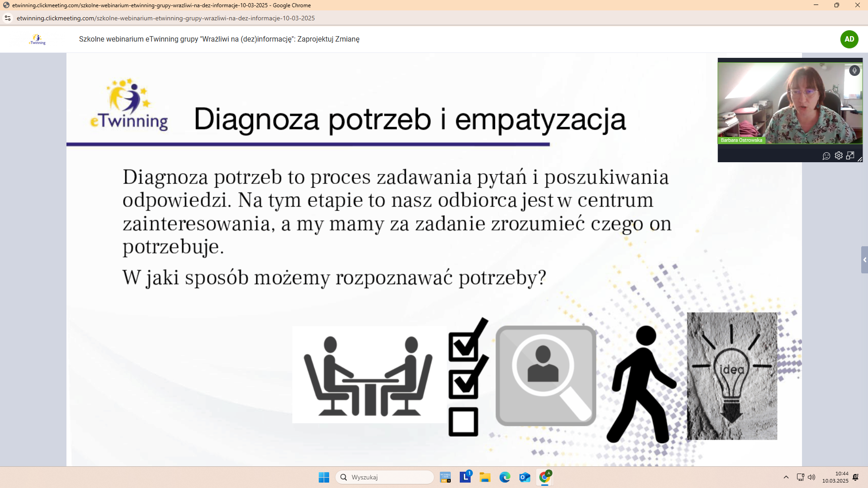
Task: Expand video with the pop-out icon
Action: pos(850,155)
